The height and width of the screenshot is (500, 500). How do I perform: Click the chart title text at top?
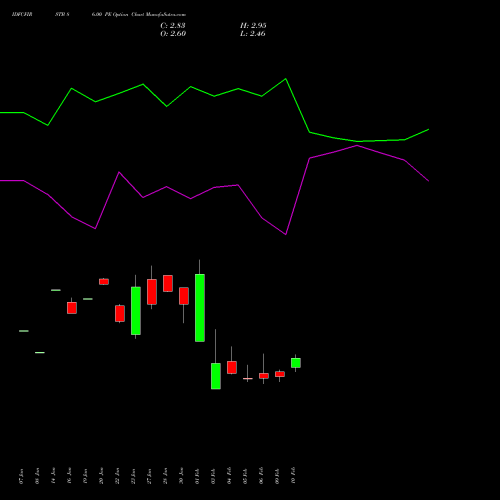click(99, 15)
